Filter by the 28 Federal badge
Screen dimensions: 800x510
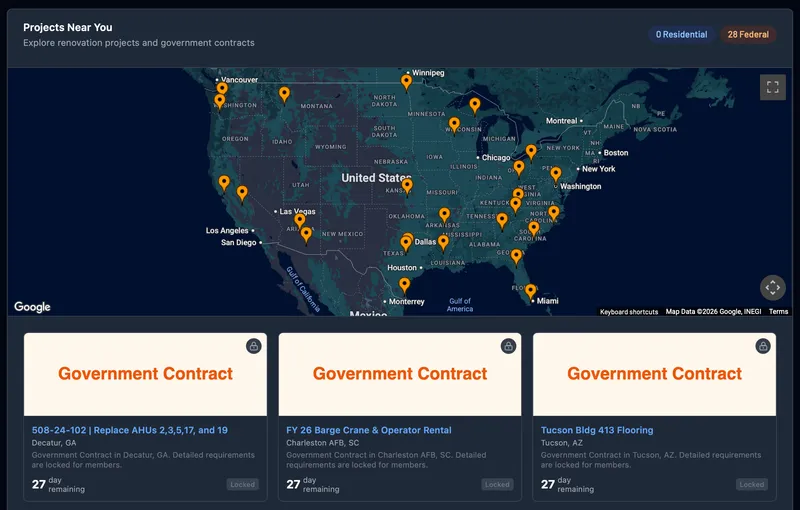[748, 35]
